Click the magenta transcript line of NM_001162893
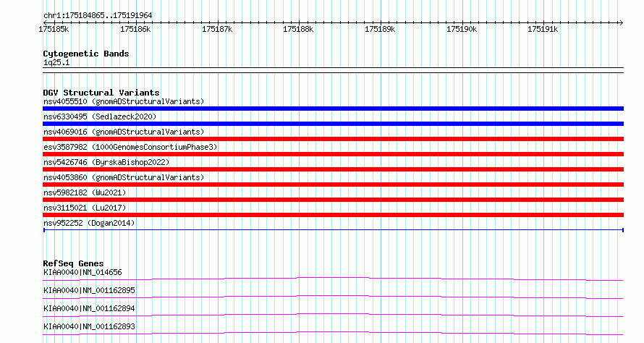Viewport: 644px width, 343px height. (x=333, y=334)
